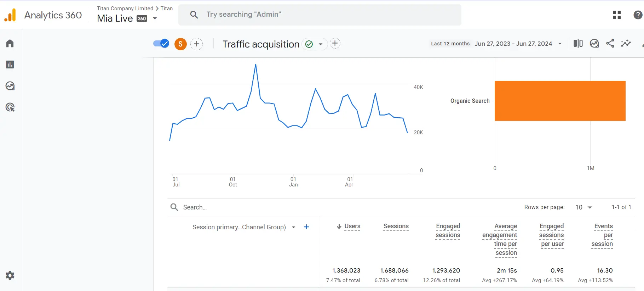Share this report icon
Image resolution: width=644 pixels, height=291 pixels.
610,43
